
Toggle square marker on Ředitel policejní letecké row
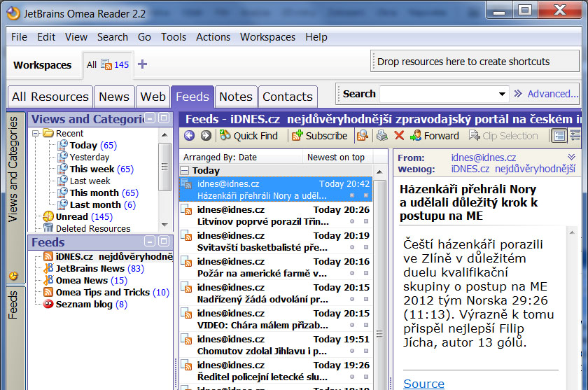[x=366, y=377]
